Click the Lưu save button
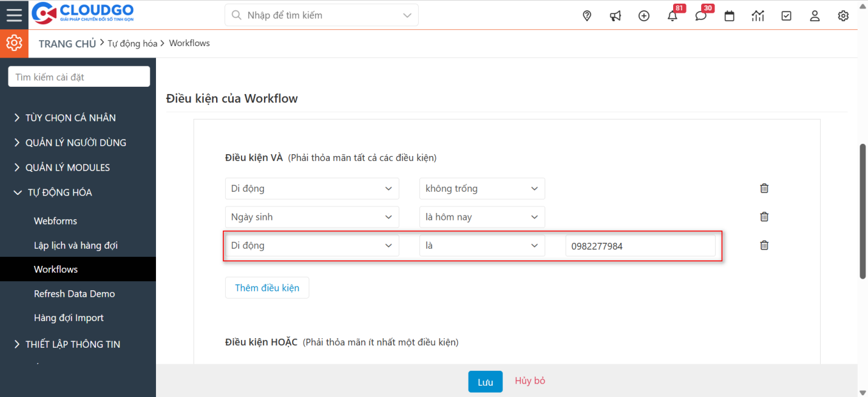868x397 pixels. click(485, 382)
